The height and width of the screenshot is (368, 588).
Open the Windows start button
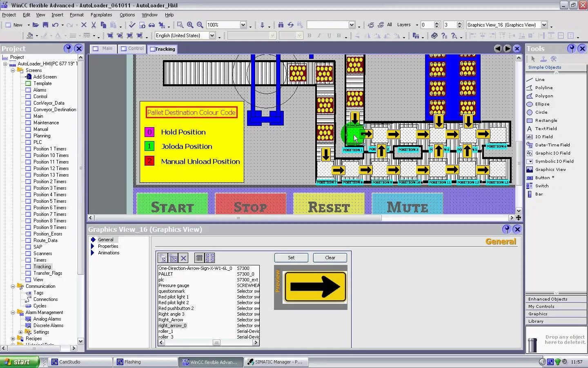(20, 362)
